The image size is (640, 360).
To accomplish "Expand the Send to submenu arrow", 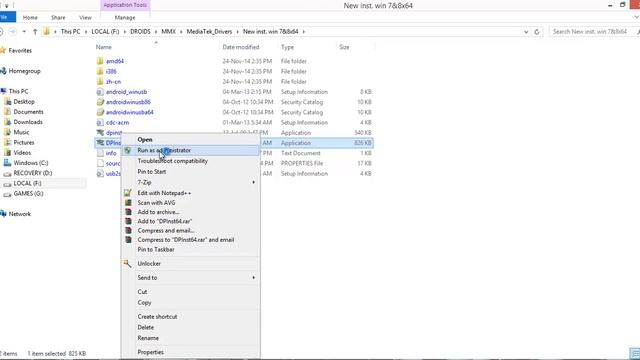I will [x=253, y=278].
